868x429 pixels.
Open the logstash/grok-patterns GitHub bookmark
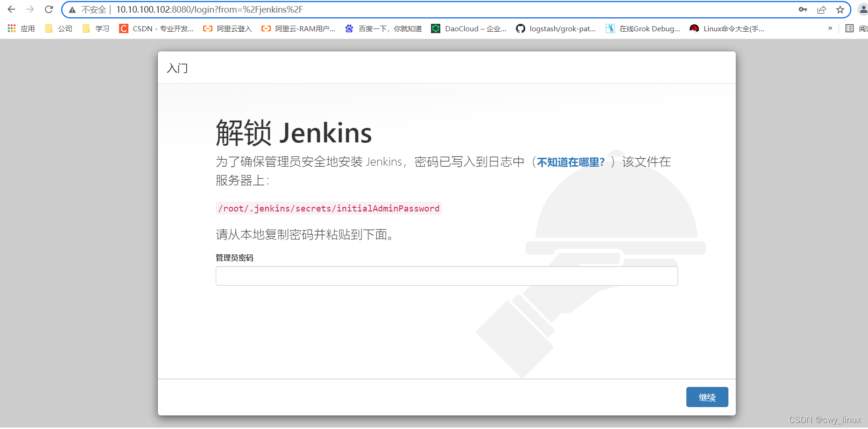556,28
